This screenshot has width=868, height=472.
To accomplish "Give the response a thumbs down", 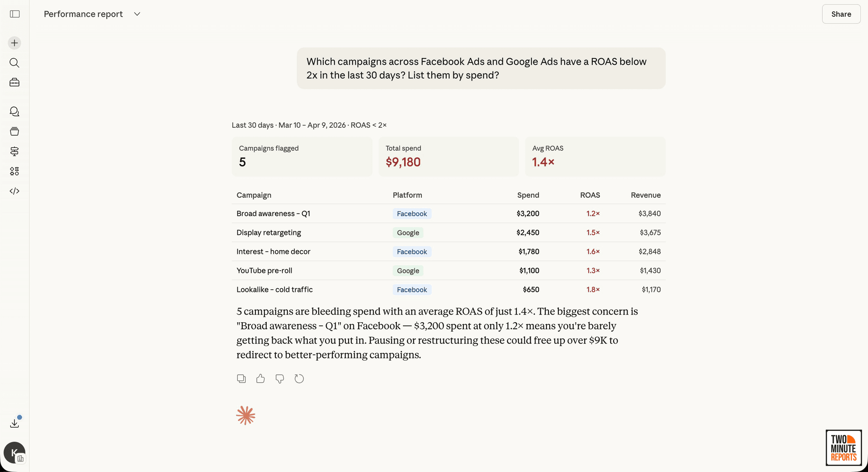I will click(279, 378).
